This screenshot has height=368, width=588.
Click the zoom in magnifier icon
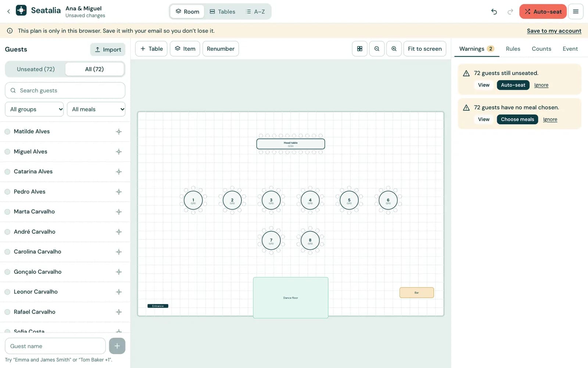pos(394,49)
